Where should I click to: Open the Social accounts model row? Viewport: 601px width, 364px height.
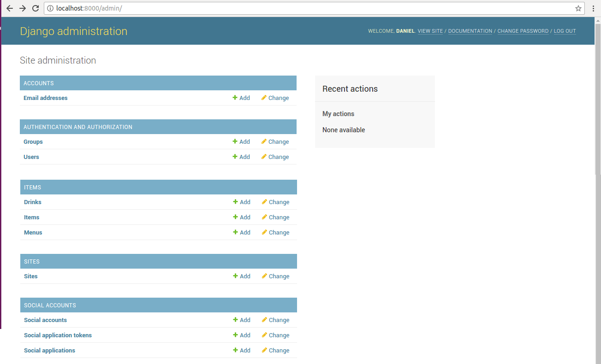coord(45,320)
